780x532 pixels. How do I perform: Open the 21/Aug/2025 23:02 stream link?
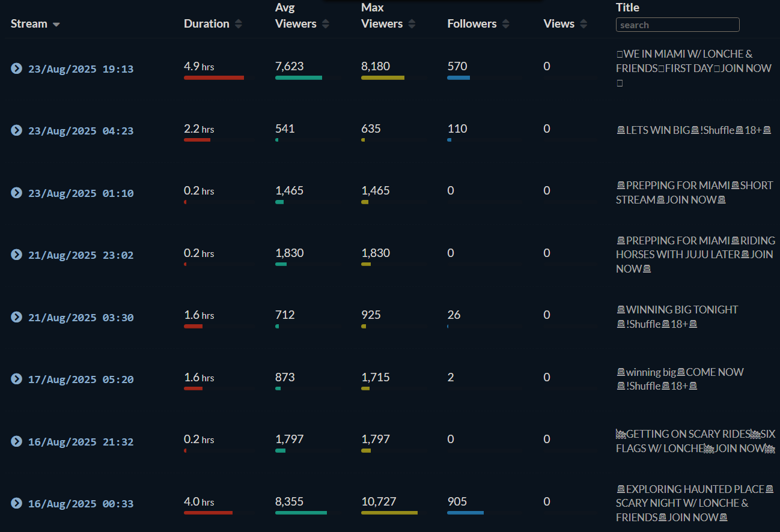pyautogui.click(x=81, y=255)
